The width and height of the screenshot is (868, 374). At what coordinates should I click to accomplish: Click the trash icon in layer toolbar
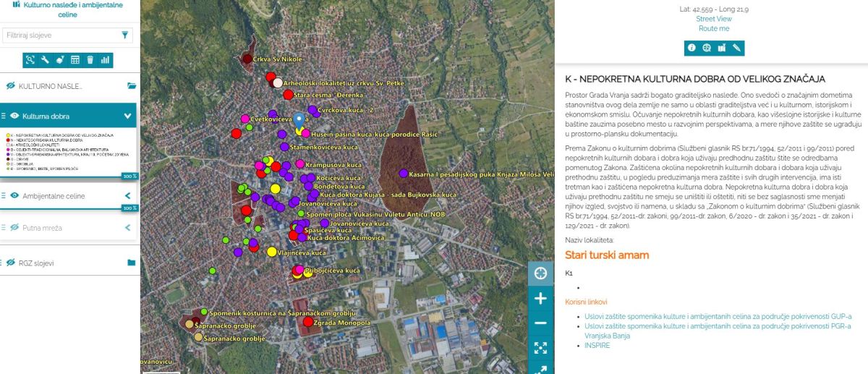[90, 60]
